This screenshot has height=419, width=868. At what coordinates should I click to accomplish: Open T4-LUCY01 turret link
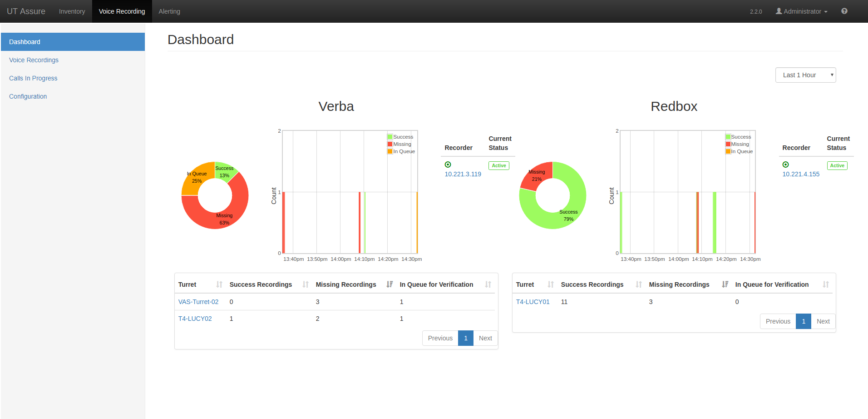coord(533,302)
